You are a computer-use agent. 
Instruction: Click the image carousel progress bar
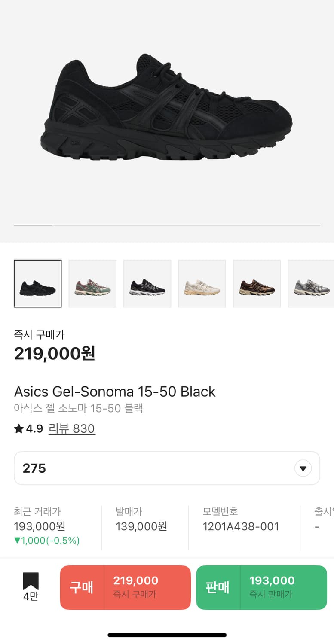click(167, 225)
